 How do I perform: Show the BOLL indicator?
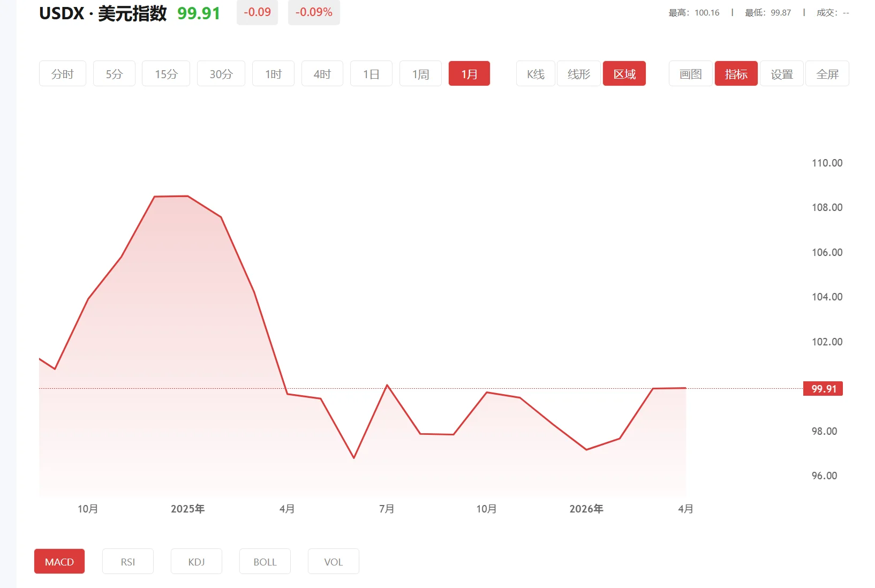point(265,561)
